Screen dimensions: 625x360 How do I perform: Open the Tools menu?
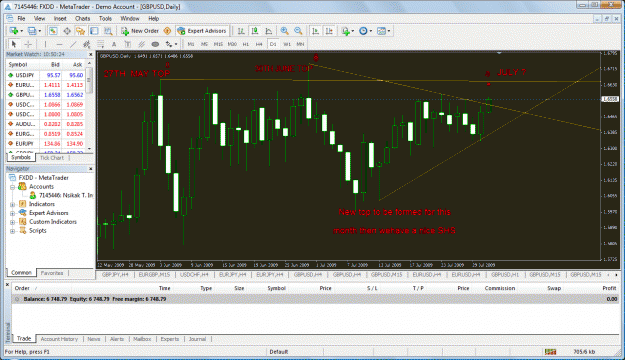point(105,18)
